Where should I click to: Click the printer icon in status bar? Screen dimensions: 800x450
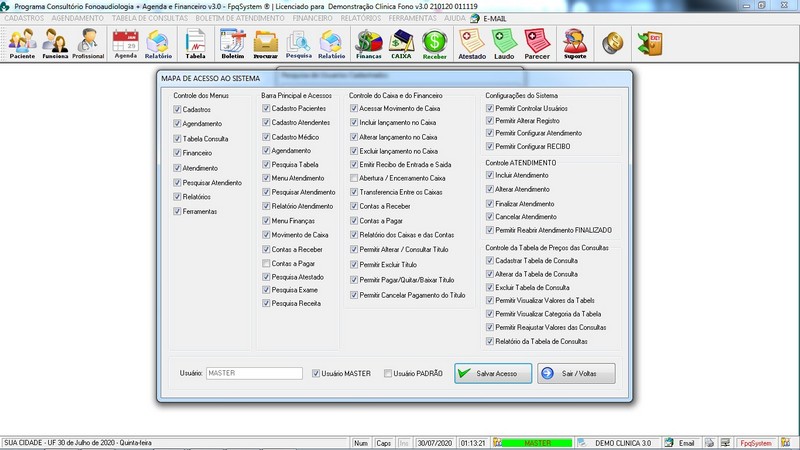(710, 443)
